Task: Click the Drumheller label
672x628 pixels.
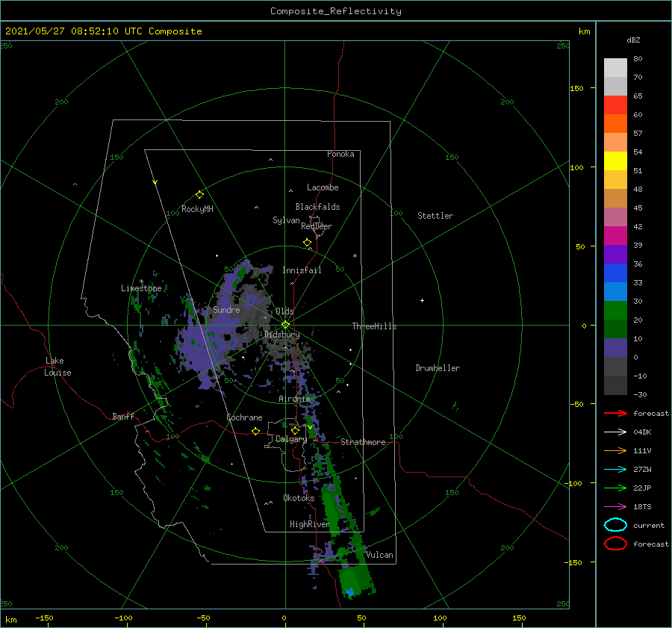Action: [x=438, y=368]
